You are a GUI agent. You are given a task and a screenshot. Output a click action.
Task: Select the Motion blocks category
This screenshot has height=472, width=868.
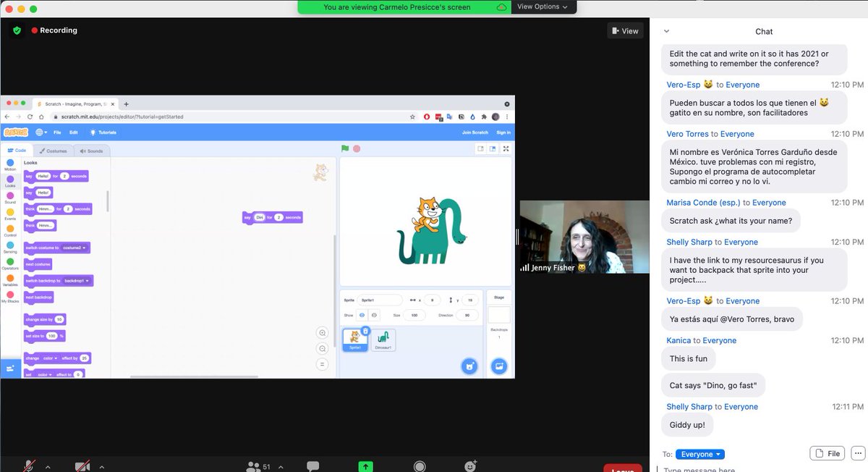pos(10,165)
